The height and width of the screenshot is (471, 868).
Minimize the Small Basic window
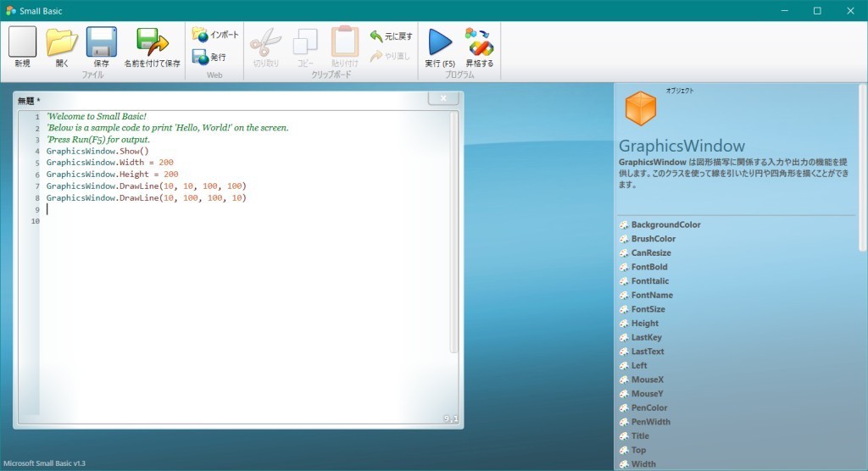click(784, 10)
